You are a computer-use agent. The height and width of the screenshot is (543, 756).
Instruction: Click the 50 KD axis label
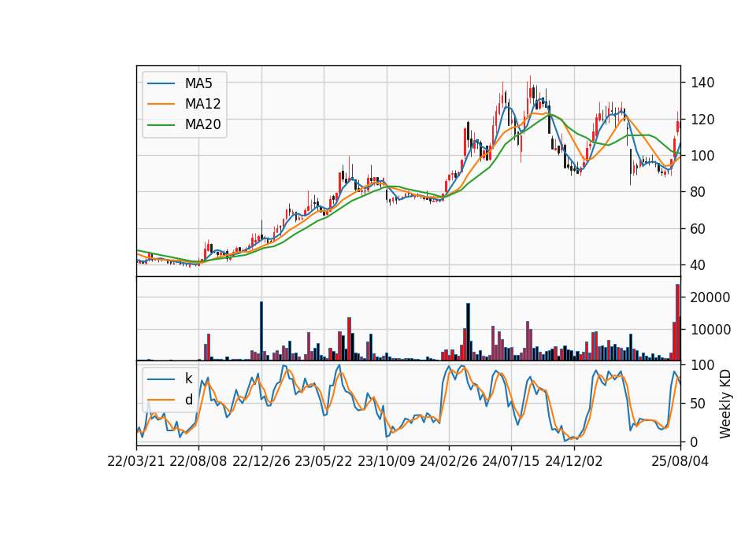point(699,404)
